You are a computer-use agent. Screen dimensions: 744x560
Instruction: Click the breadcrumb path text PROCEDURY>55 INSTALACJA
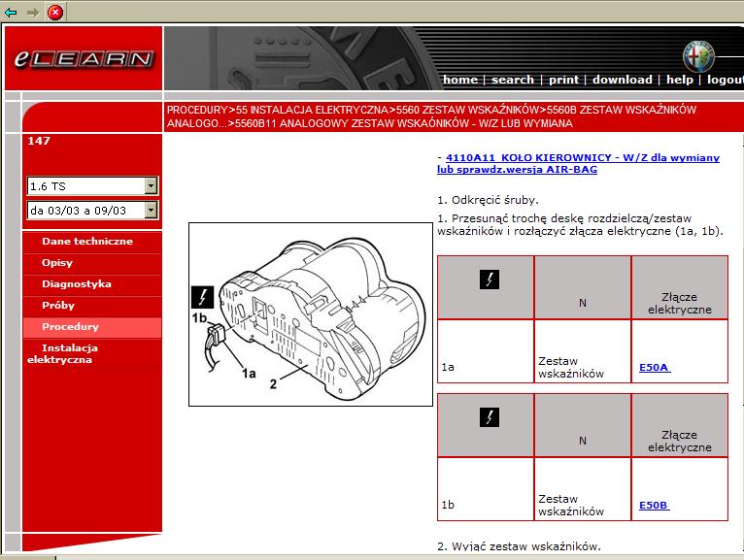431,116
